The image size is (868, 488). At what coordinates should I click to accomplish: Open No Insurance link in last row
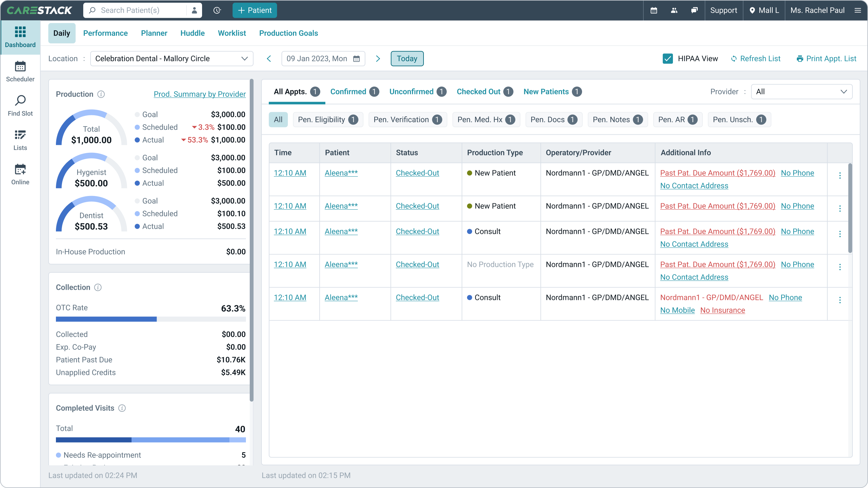[x=722, y=310]
